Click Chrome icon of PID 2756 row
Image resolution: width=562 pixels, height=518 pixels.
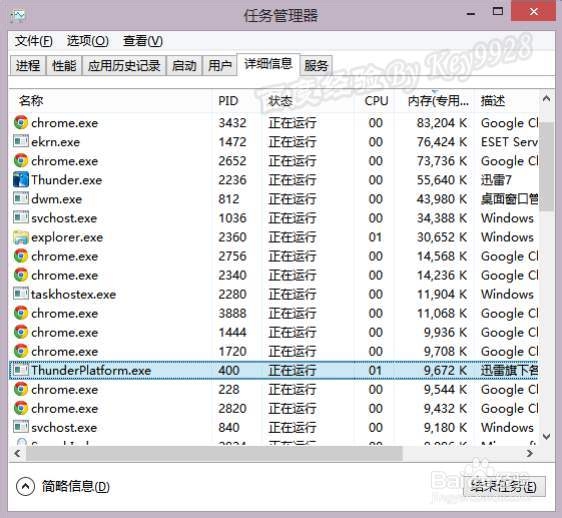(x=21, y=256)
